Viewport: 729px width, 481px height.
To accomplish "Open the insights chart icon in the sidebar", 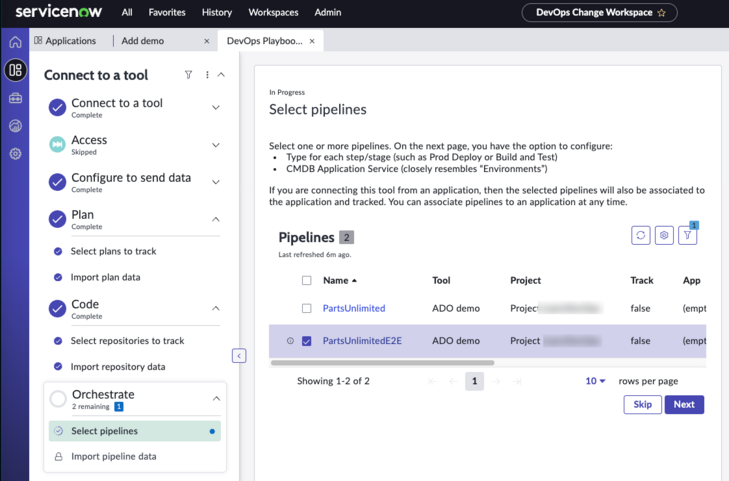I will [x=15, y=126].
